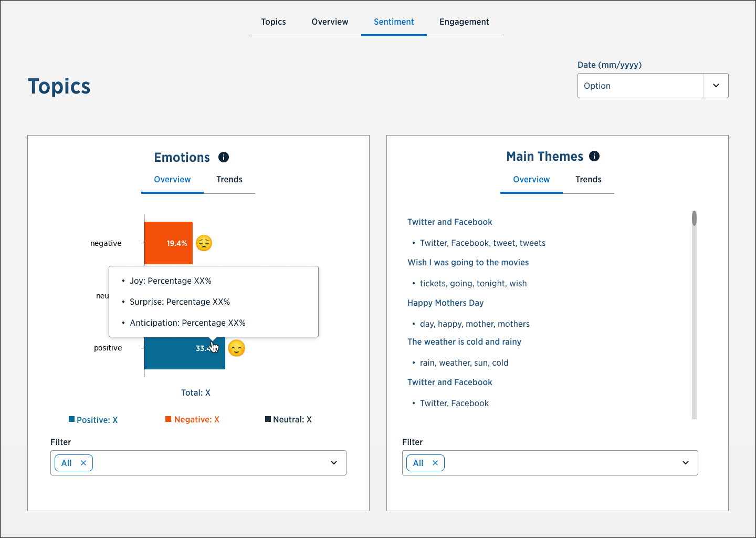Image resolution: width=756 pixels, height=538 pixels.
Task: Open the top Topics tab
Action: [x=274, y=22]
